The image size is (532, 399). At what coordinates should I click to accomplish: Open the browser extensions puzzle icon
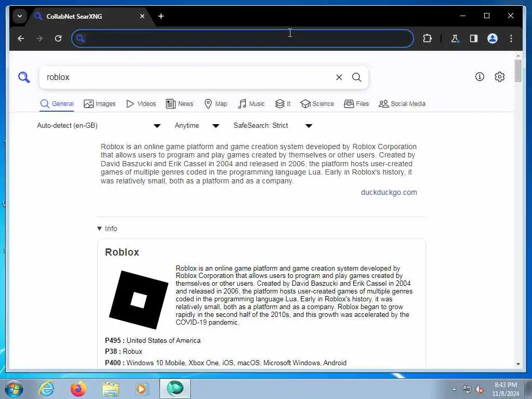pyautogui.click(x=427, y=38)
